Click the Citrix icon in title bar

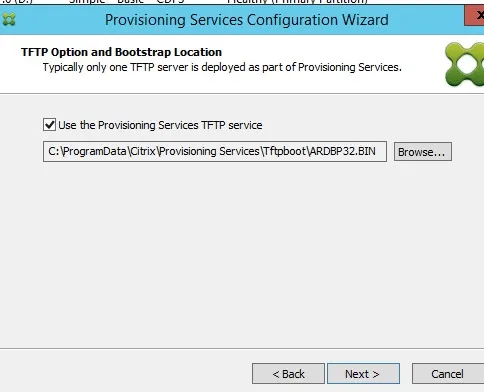pyautogui.click(x=9, y=20)
